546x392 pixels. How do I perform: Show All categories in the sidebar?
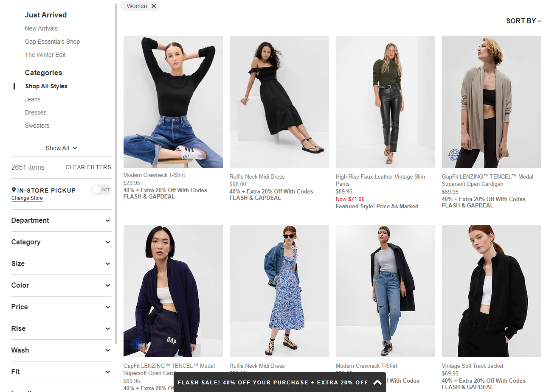point(62,148)
